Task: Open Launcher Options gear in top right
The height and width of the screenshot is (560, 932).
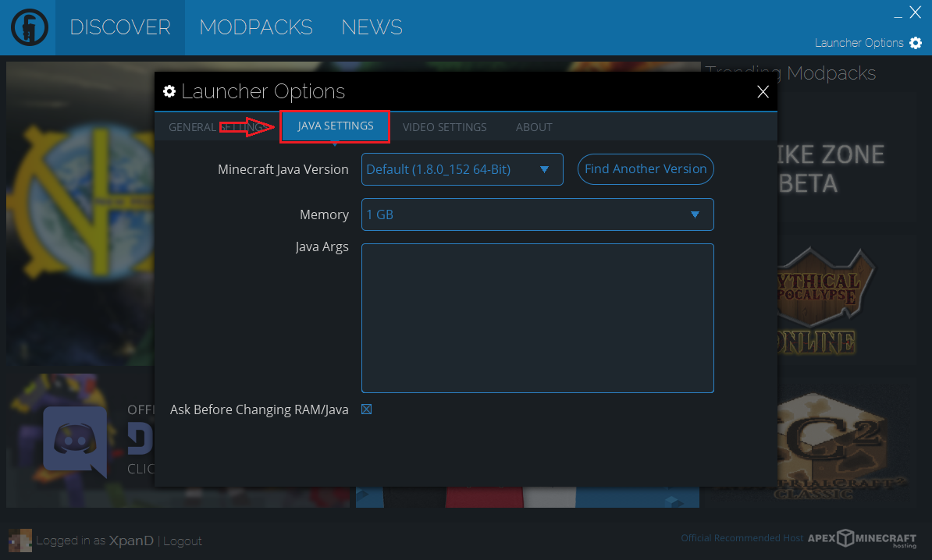Action: point(916,43)
